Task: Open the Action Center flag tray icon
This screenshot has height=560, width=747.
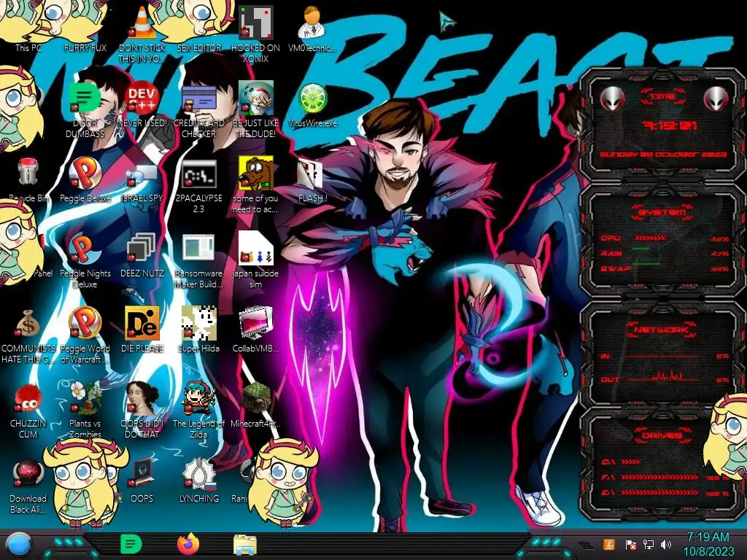Action: pyautogui.click(x=630, y=544)
